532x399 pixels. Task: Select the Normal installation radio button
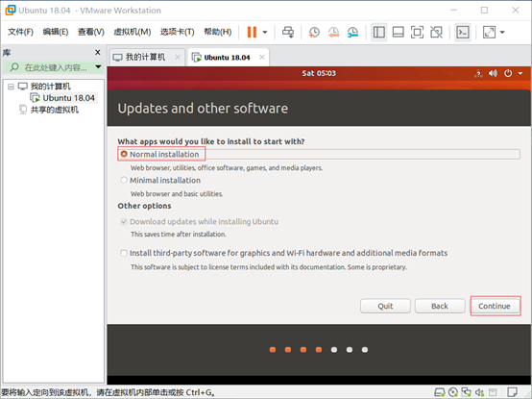point(124,154)
